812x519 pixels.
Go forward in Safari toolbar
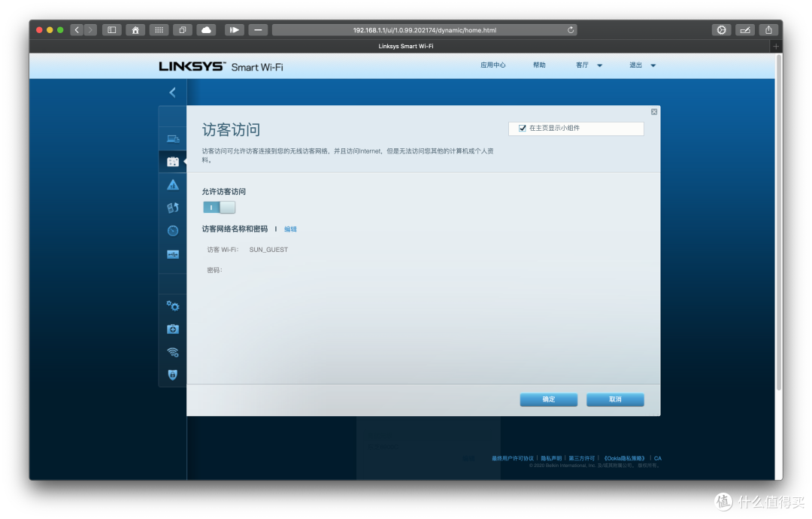pos(90,30)
